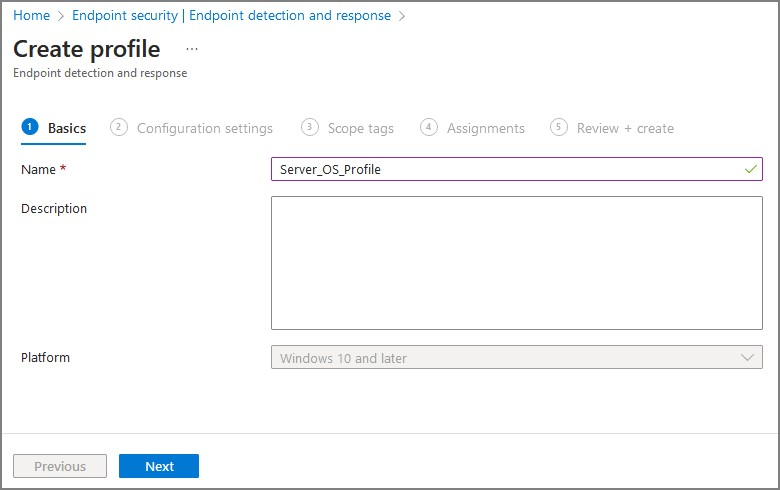Viewport: 780px width, 490px height.
Task: Switch to Configuration settings step
Action: tap(192, 128)
